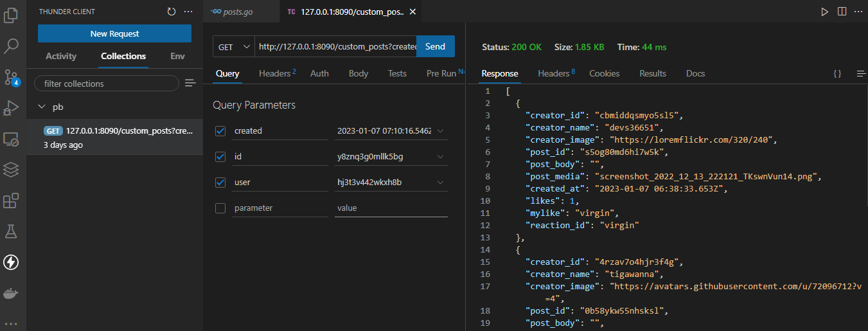Switch to the Collections tab
This screenshot has height=331, width=868.
(x=123, y=57)
